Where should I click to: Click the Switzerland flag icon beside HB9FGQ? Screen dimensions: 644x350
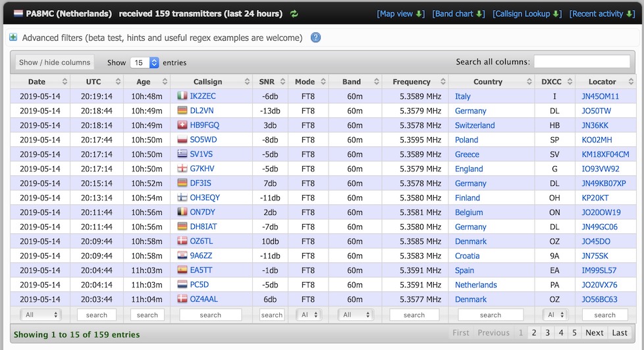pos(182,125)
